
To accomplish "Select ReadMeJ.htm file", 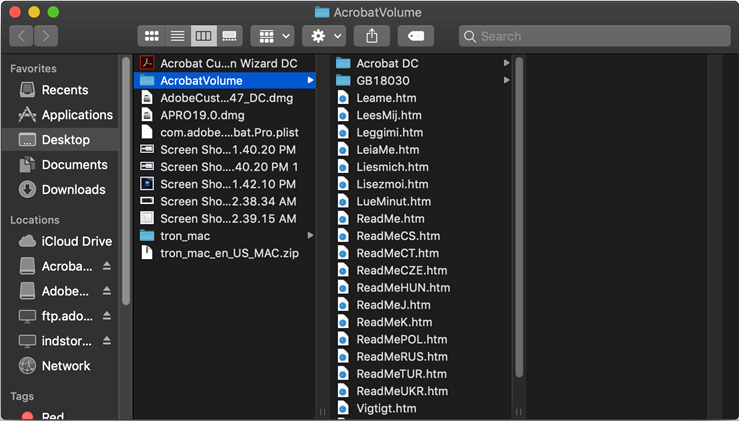I will coord(421,305).
